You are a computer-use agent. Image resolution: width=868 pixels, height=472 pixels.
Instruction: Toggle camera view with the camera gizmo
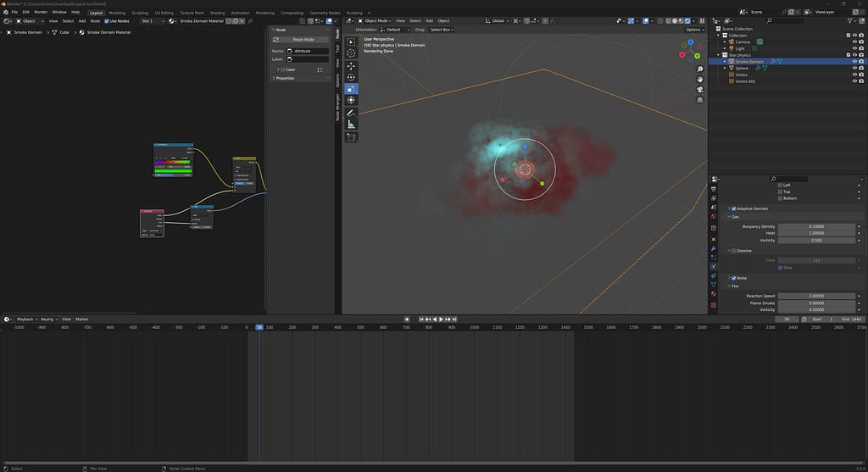pos(700,89)
